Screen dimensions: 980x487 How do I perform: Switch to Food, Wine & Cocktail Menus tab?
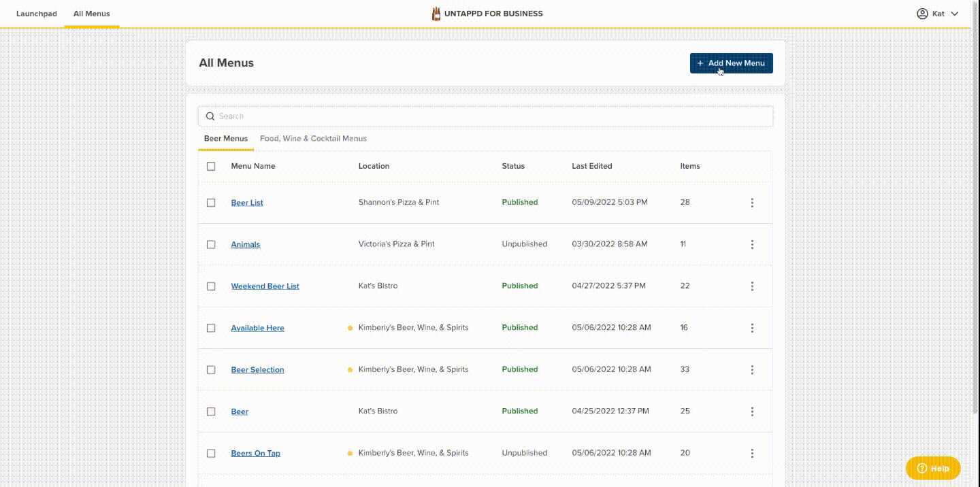[313, 138]
